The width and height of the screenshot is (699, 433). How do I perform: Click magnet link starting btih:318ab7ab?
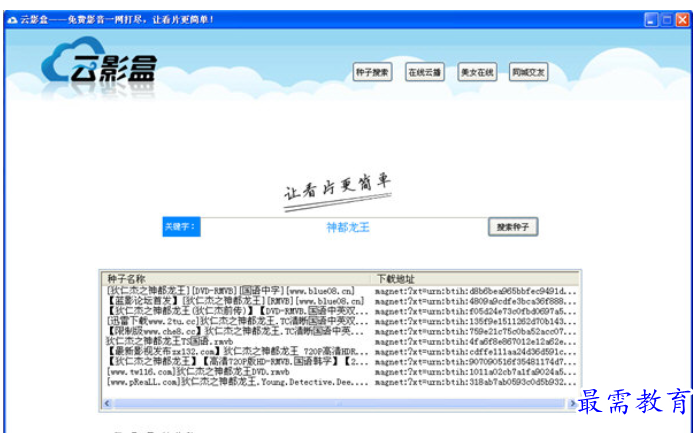pyautogui.click(x=476, y=382)
